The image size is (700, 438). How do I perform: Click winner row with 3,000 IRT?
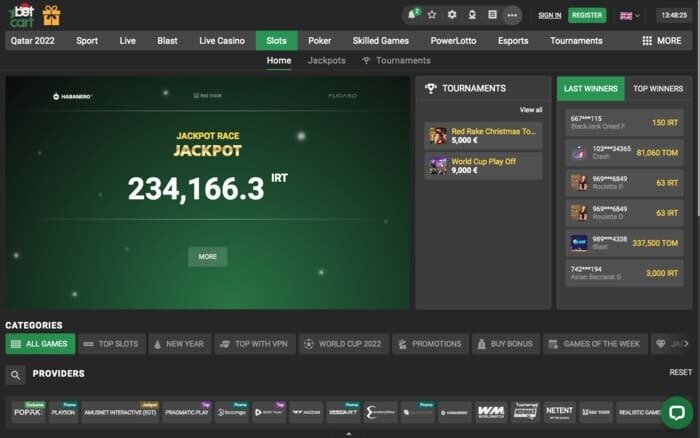pos(624,273)
